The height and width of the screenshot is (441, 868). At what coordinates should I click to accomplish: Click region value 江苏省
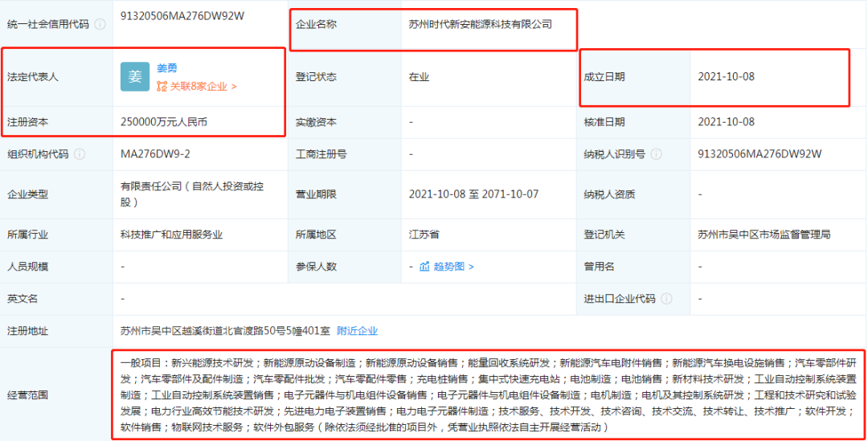(424, 235)
